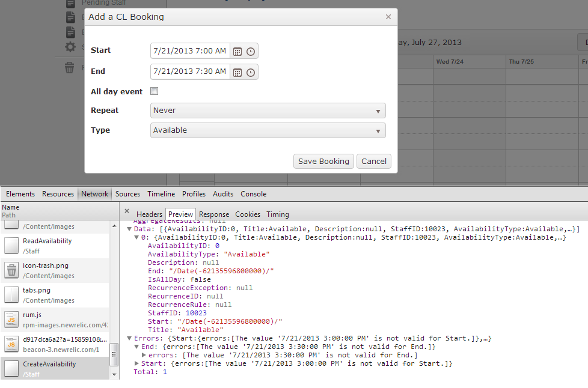The image size is (588, 388).
Task: Click the Save Booking button
Action: coord(323,162)
